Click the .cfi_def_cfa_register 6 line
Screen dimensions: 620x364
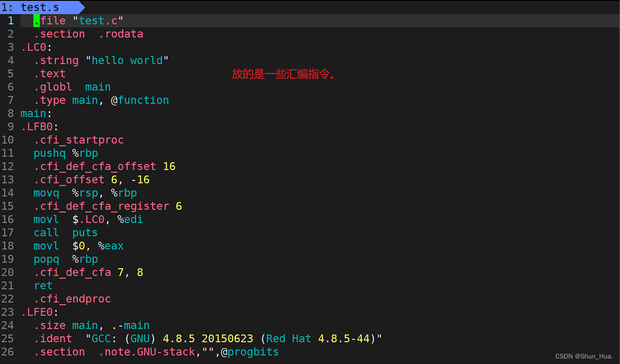tap(108, 206)
